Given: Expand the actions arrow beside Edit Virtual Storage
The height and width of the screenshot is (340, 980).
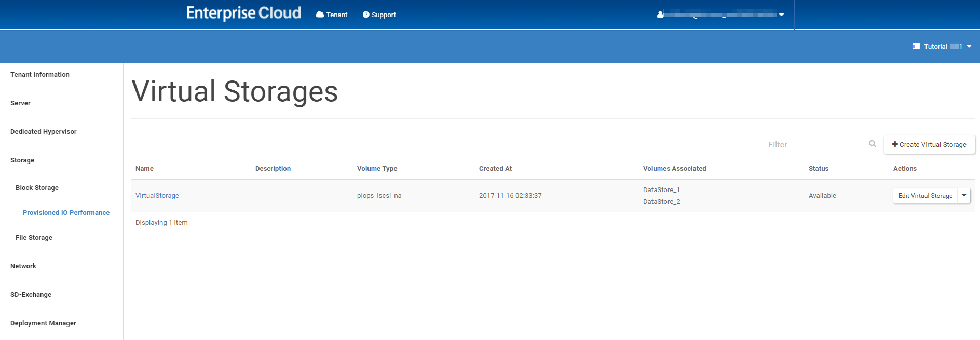Looking at the screenshot, I should (x=964, y=196).
